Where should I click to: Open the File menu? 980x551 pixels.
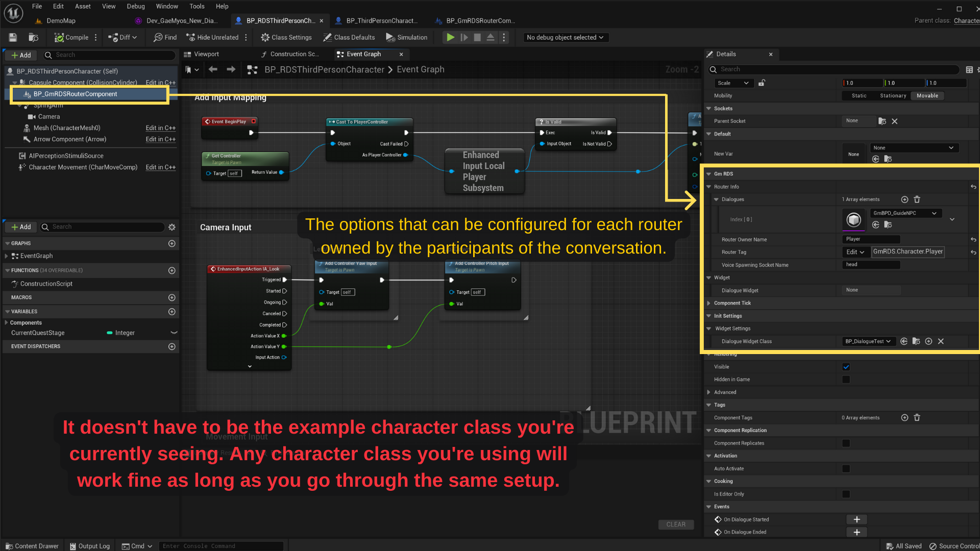point(37,6)
